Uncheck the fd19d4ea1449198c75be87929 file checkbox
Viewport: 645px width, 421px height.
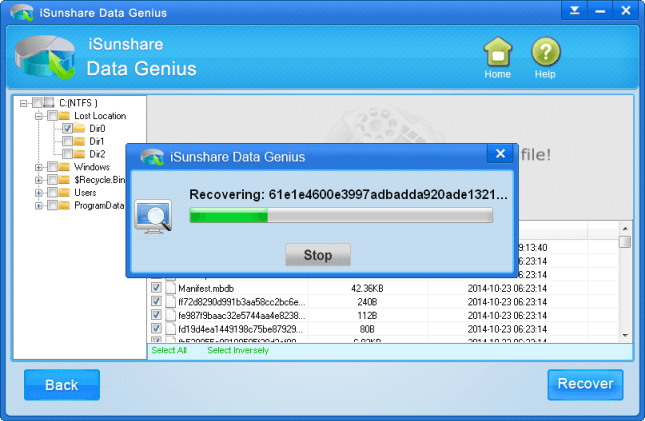(x=156, y=328)
